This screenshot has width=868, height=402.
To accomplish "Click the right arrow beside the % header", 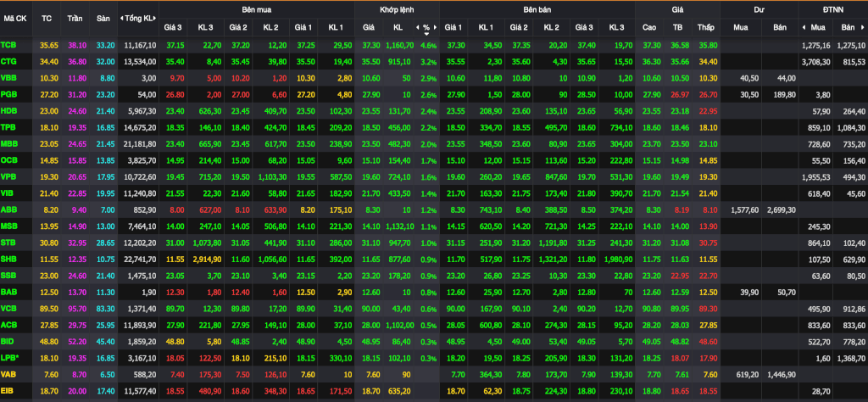I will pos(435,26).
